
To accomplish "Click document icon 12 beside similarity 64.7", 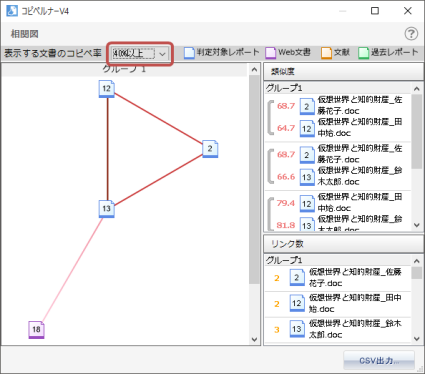I will pos(307,128).
